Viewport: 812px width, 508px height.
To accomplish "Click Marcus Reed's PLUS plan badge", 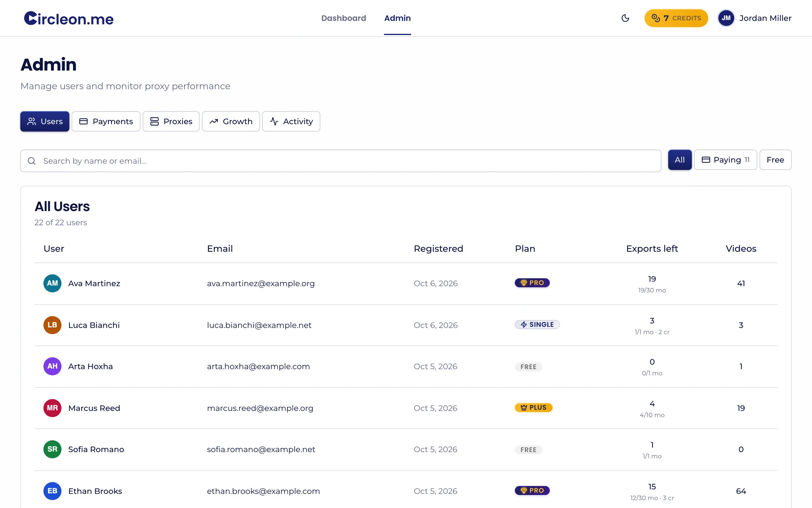I will pos(534,408).
